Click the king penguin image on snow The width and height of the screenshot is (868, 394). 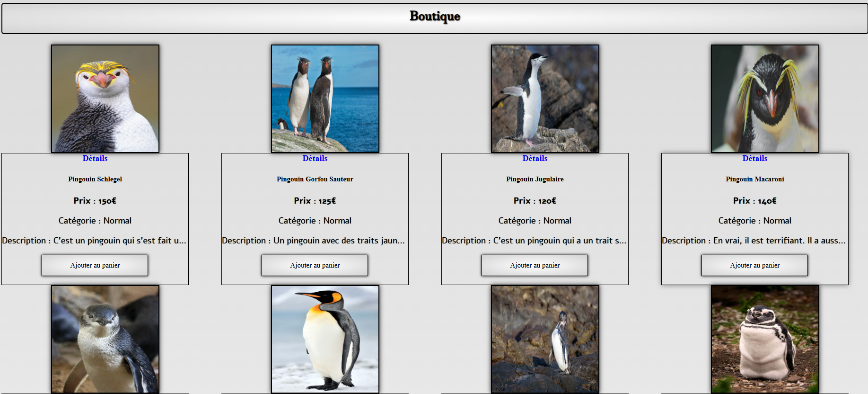coord(325,339)
